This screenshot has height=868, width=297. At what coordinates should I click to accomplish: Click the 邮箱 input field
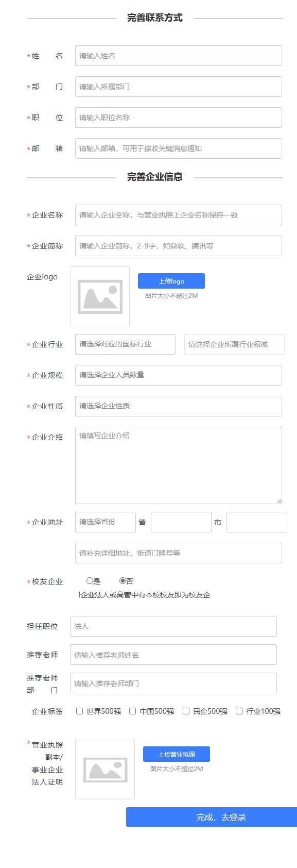click(x=178, y=148)
